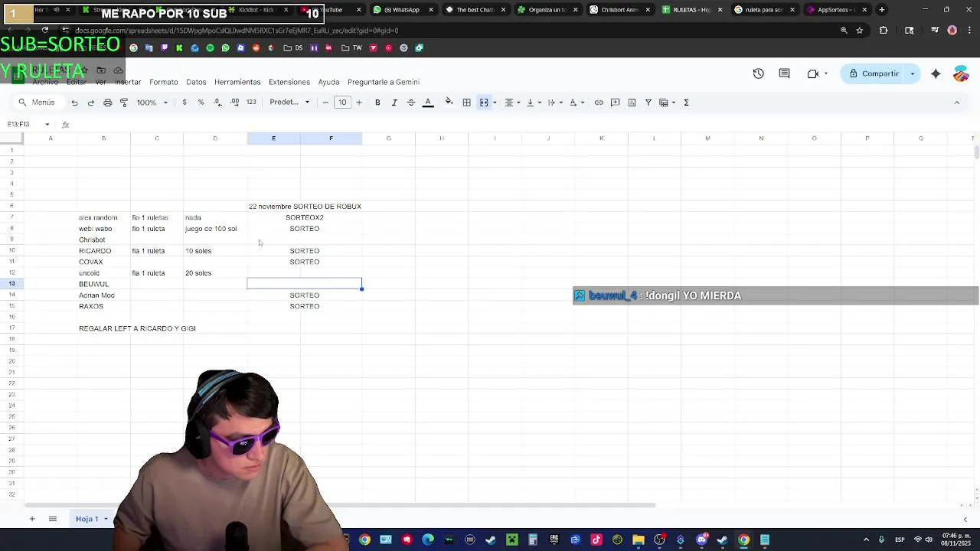Image resolution: width=980 pixels, height=551 pixels.
Task: Insert a comment from toolbar
Action: (x=615, y=103)
